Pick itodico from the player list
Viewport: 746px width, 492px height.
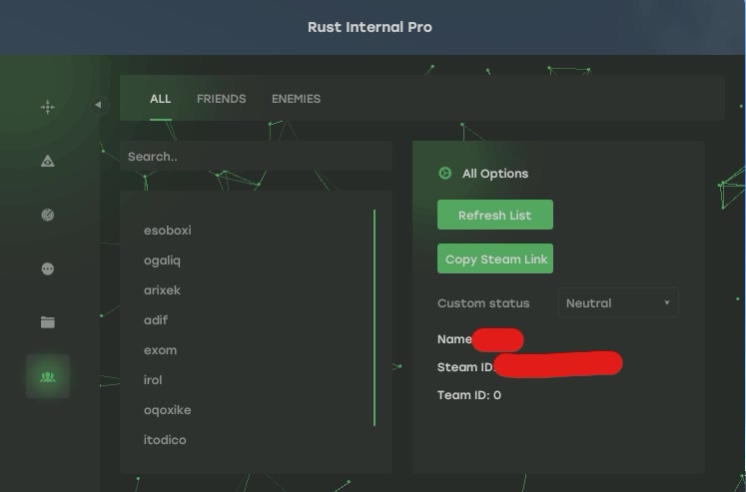pos(165,440)
